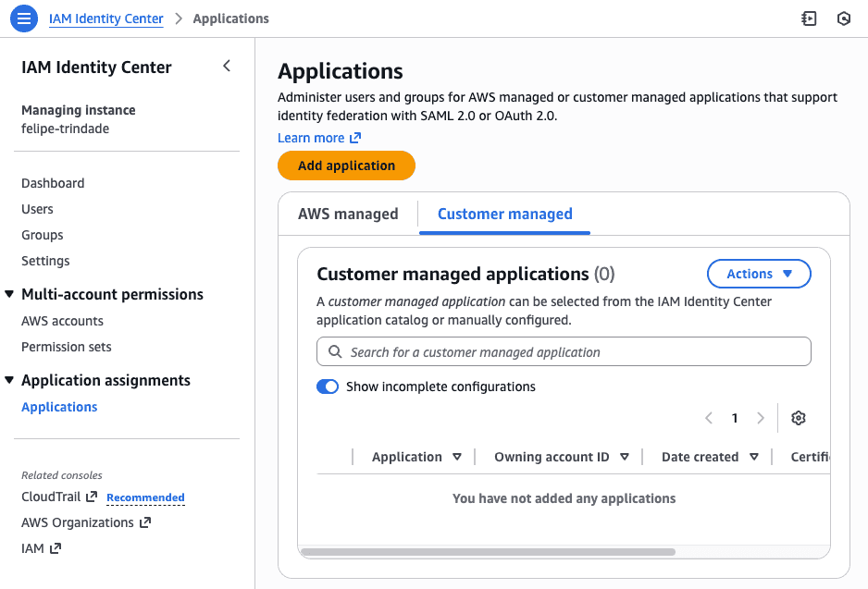This screenshot has width=868, height=589.
Task: Open the hamburger navigation menu
Action: 24,18
